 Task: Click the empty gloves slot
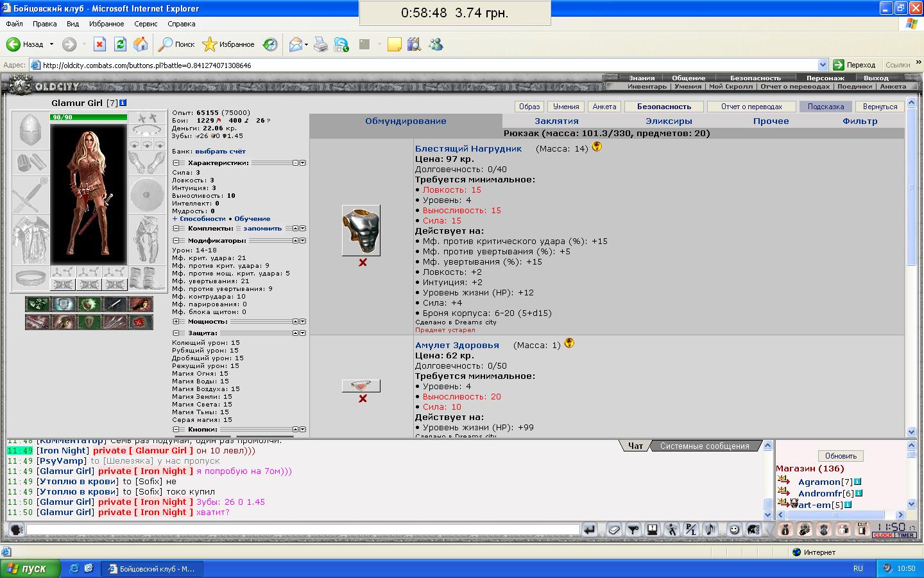[x=147, y=162]
